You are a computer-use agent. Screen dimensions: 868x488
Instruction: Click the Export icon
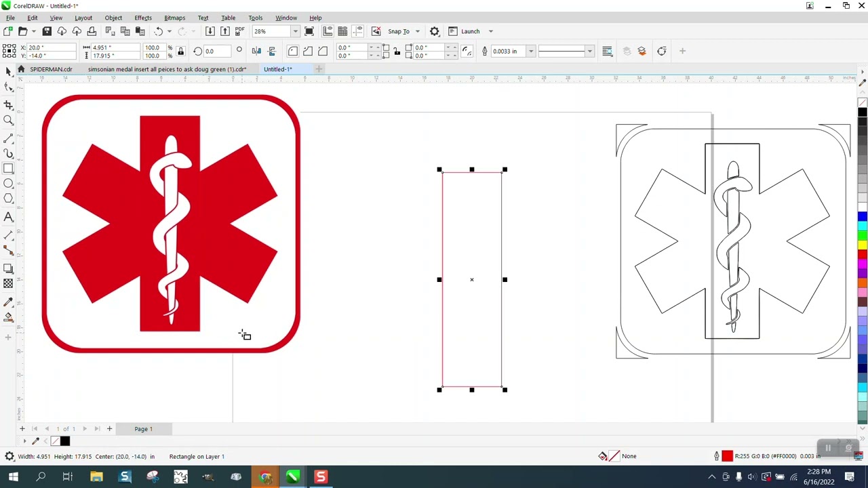pos(225,31)
